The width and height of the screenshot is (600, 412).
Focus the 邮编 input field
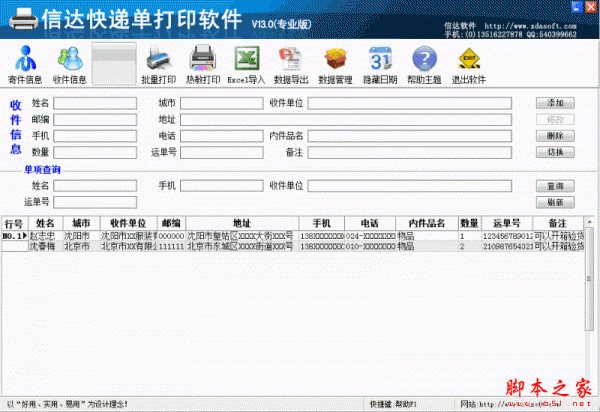95,120
